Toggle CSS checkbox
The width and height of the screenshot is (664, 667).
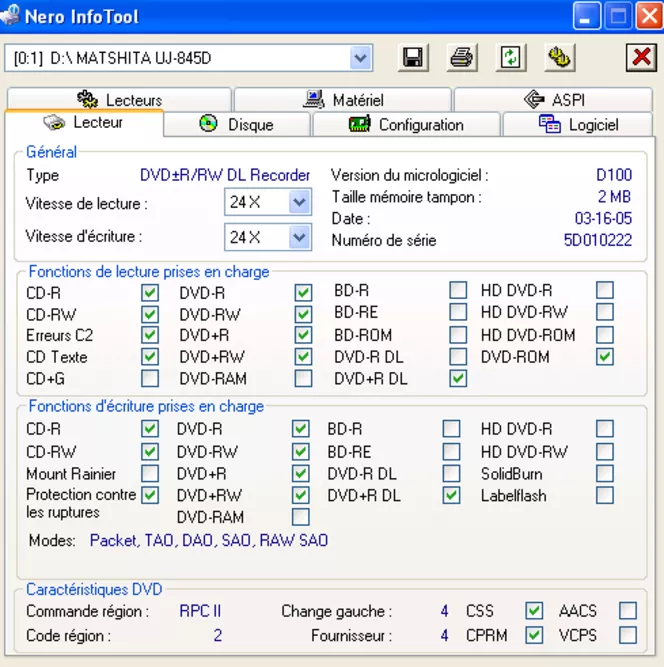(534, 611)
